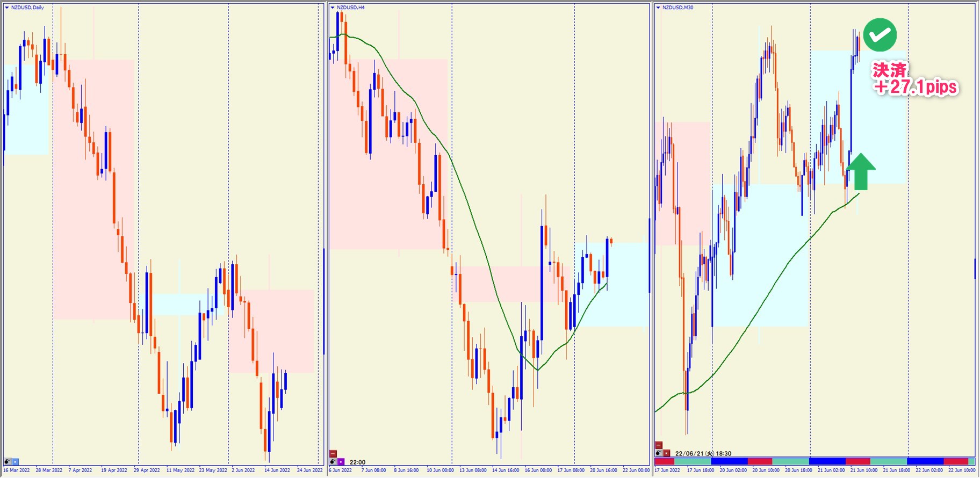Collapse using red minus button in M30 chart
980x478 pixels.
click(x=659, y=445)
